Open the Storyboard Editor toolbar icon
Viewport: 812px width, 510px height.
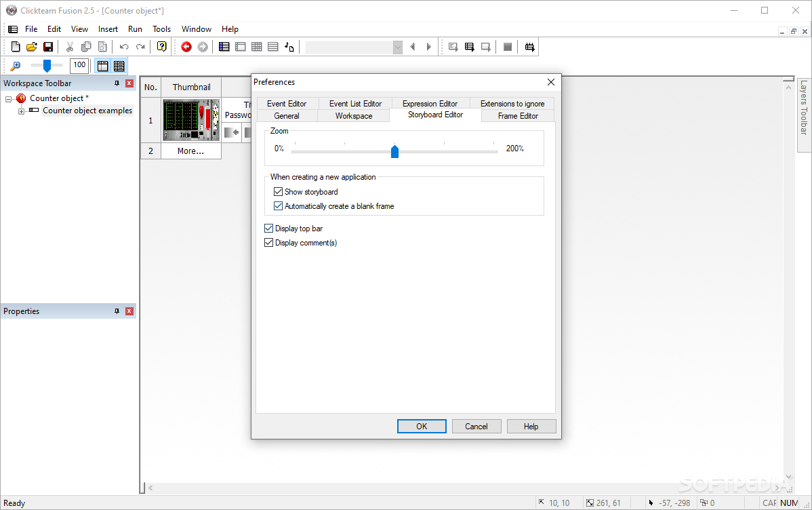[x=224, y=47]
